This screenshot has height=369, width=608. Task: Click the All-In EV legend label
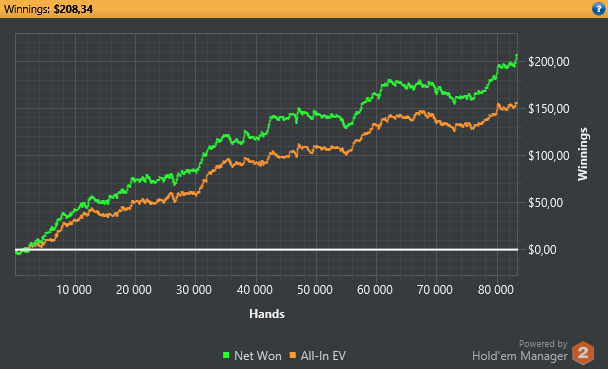point(323,355)
